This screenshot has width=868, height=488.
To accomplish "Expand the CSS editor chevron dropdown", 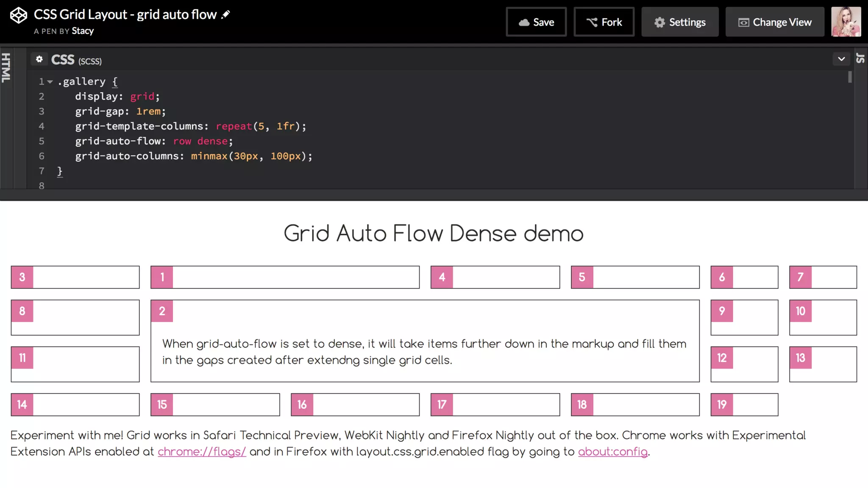I will tap(841, 59).
